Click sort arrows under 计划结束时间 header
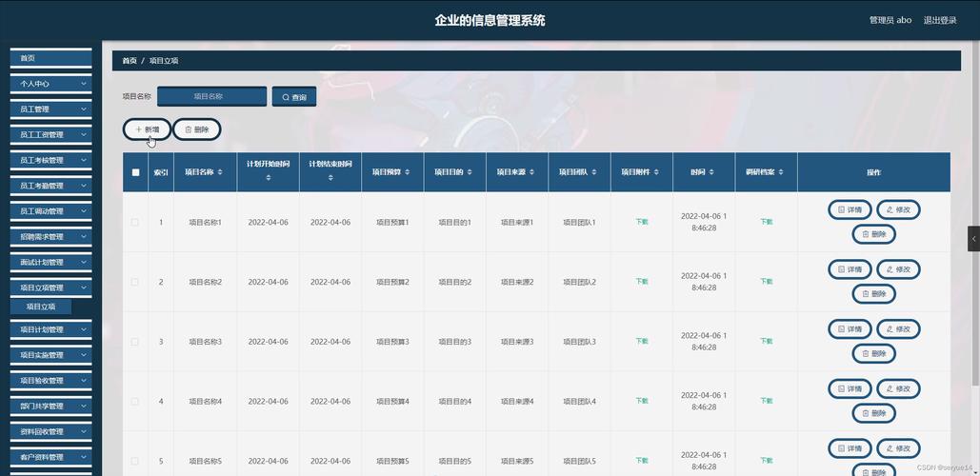Screen dimensions: 980x476 click(x=330, y=178)
